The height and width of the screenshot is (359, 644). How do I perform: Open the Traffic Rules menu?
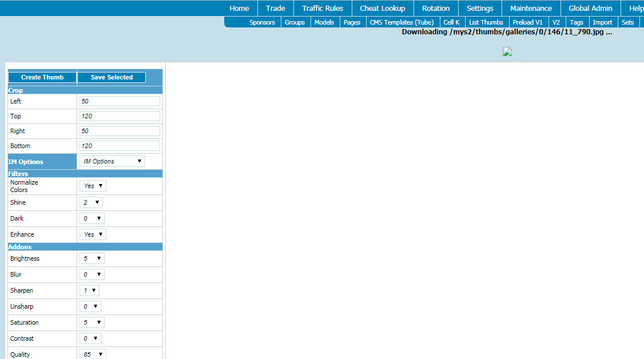(323, 8)
